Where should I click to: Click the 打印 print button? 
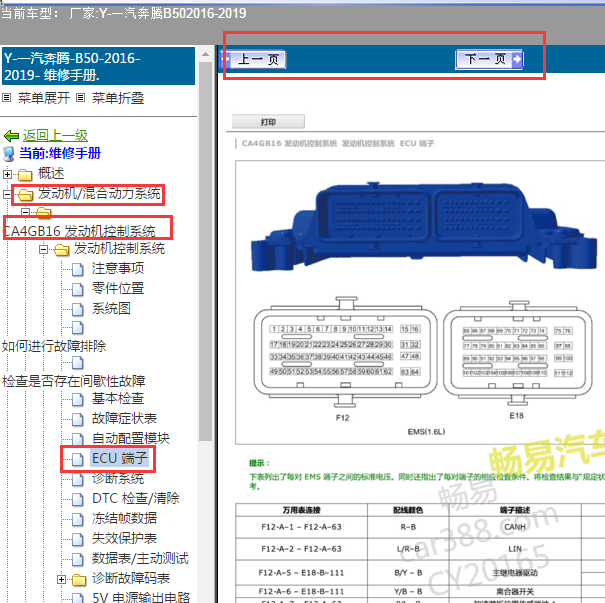pyautogui.click(x=268, y=122)
